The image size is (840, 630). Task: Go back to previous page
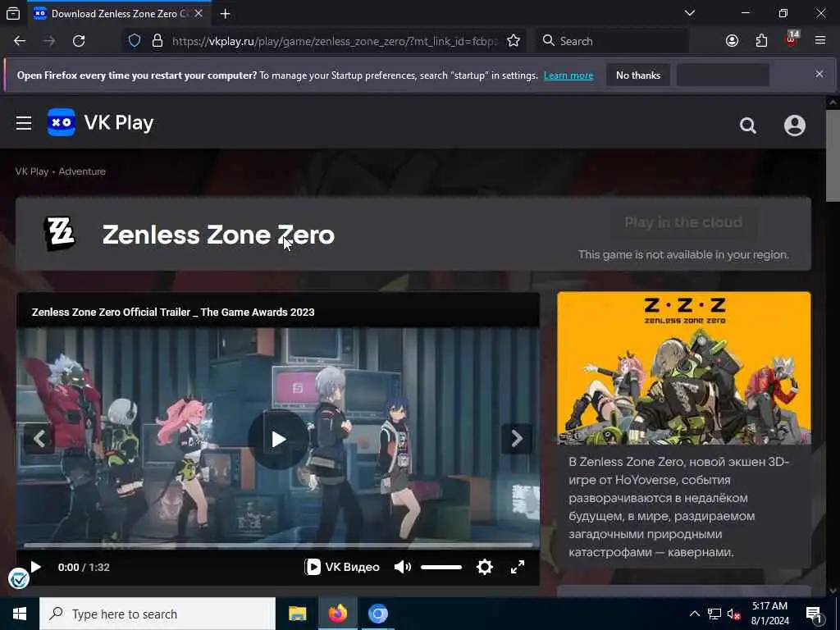[20, 41]
